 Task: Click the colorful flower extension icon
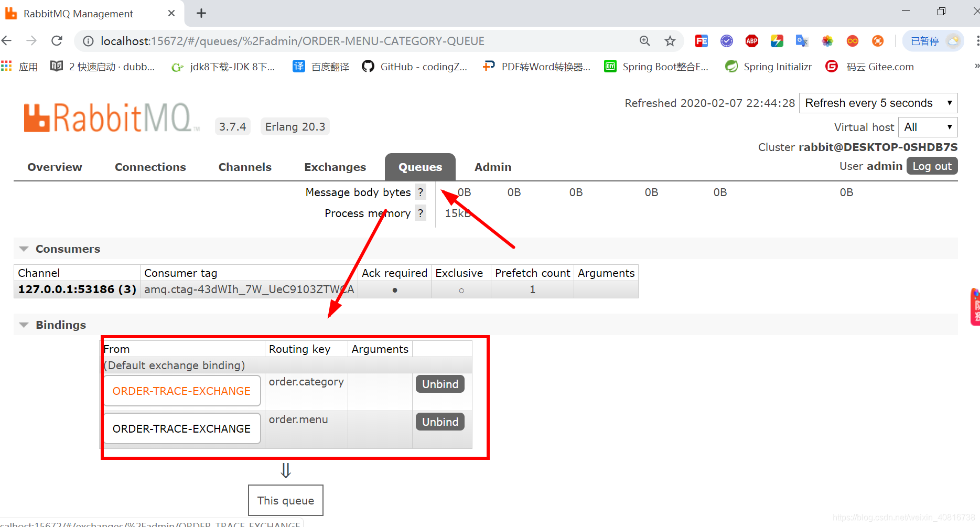(827, 41)
